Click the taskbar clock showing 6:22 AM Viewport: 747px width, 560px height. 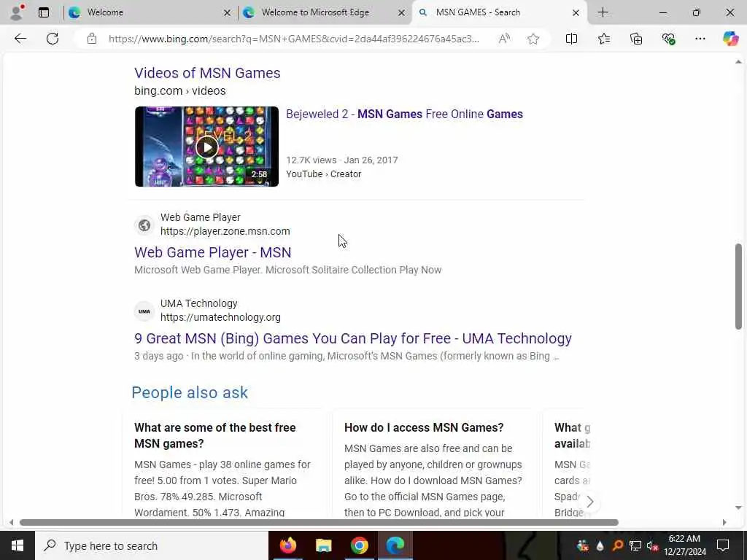pos(684,545)
